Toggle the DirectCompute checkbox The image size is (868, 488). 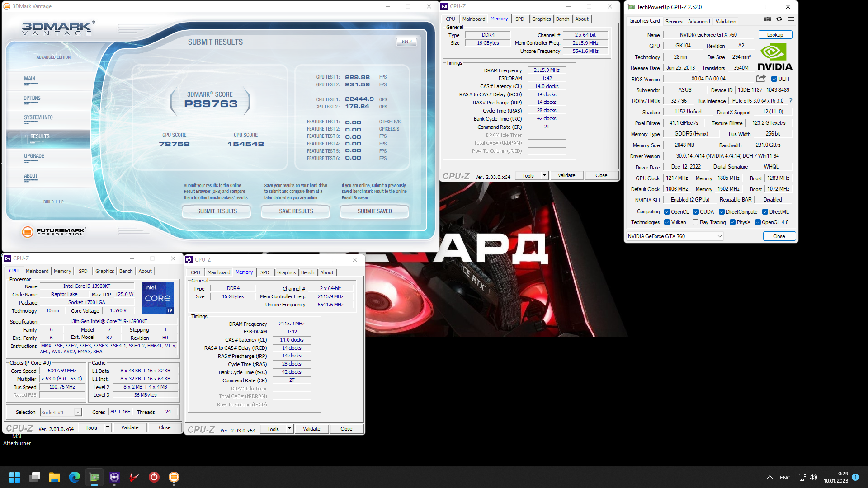tap(722, 212)
